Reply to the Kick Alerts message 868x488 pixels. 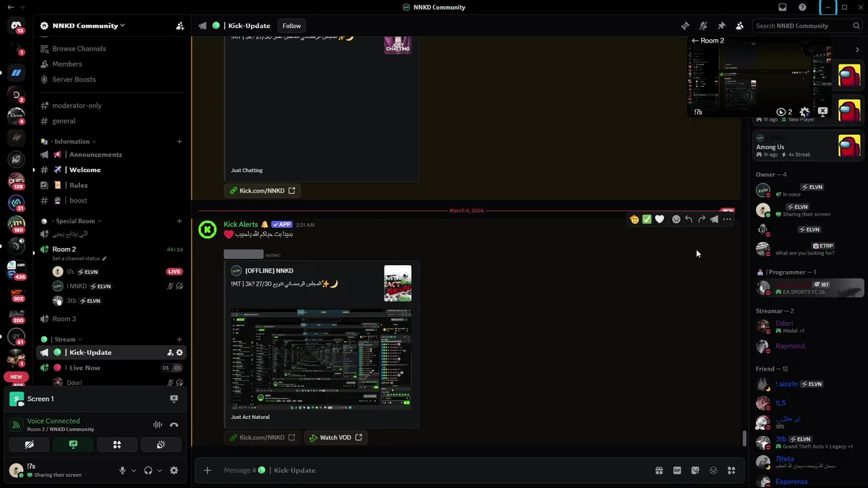[689, 219]
